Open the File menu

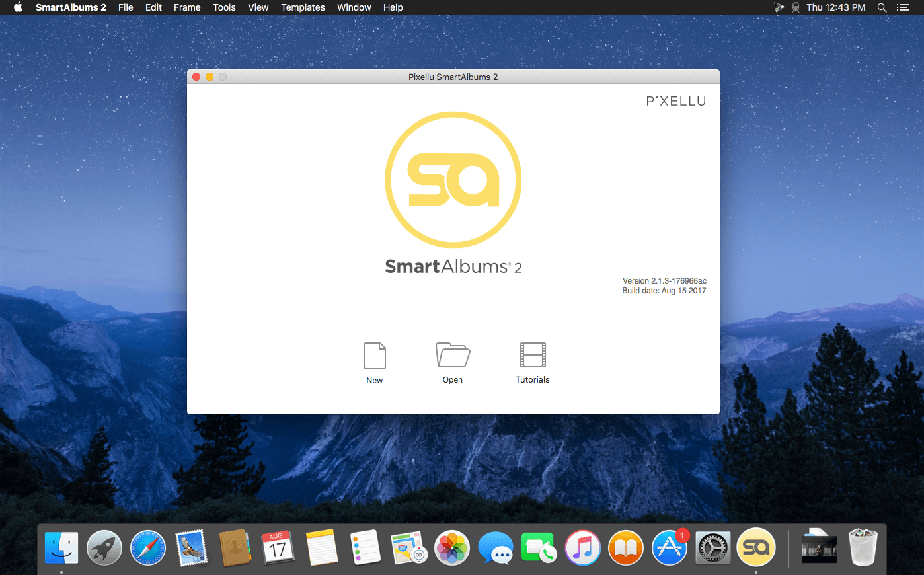click(x=126, y=7)
